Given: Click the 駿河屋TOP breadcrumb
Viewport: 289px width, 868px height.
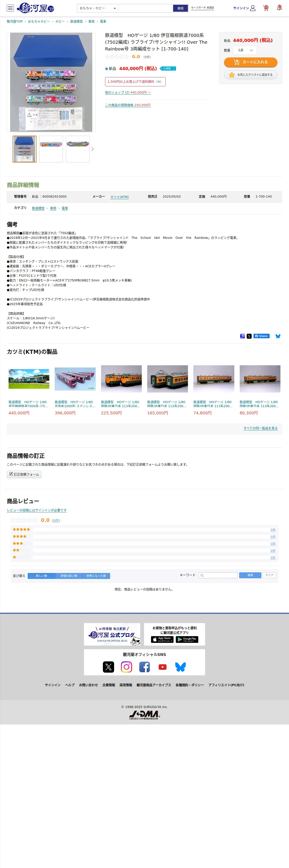Looking at the screenshot, I should 14,22.
